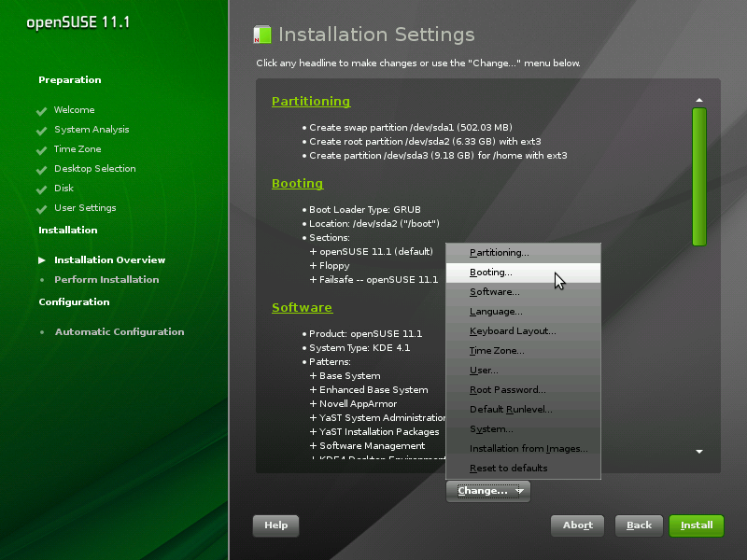The width and height of the screenshot is (747, 560).
Task: Choose Booting... from the Change menu
Action: [x=523, y=273]
